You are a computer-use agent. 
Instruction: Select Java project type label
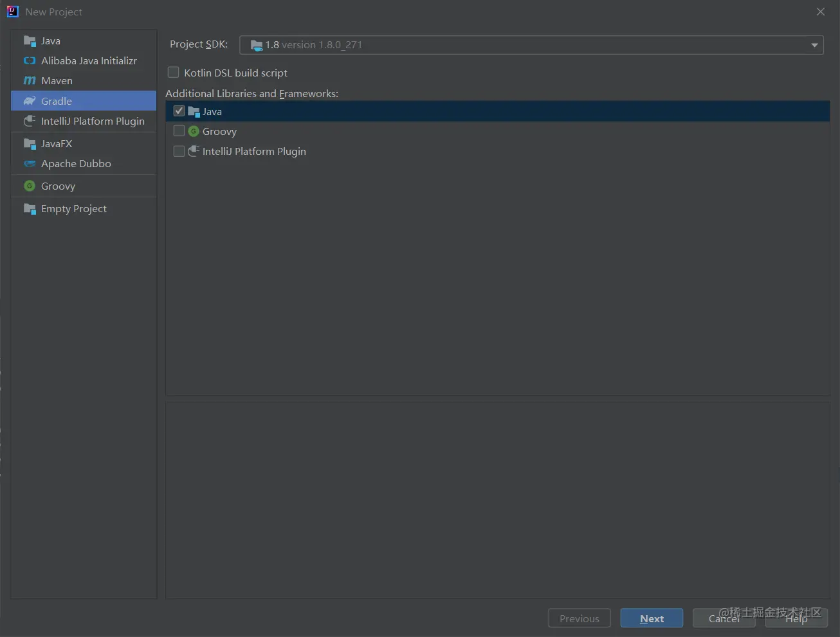(x=51, y=41)
